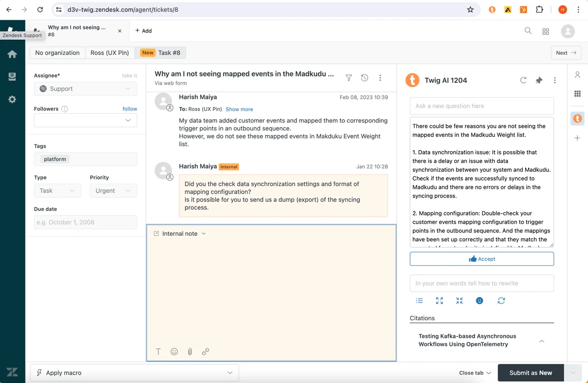The width and height of the screenshot is (588, 383).
Task: Accept the Twig AI answer
Action: click(482, 259)
